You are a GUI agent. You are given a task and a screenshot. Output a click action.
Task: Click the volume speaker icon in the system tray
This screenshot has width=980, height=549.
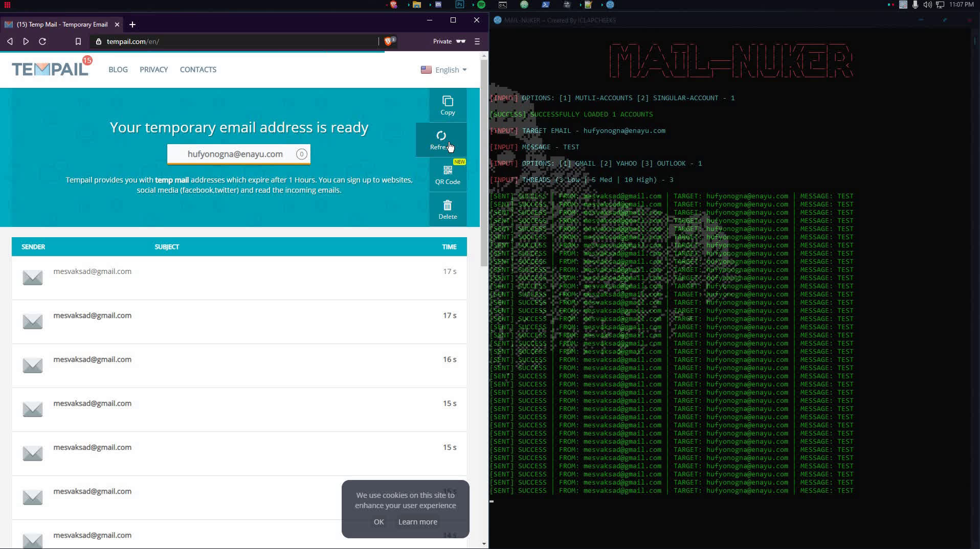coord(927,5)
